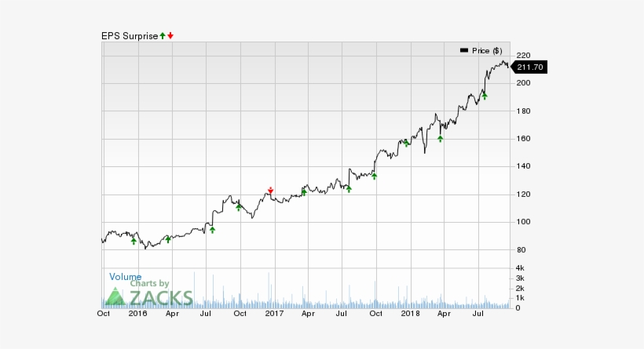Click the 211.70 current price tag
Screen dimensions: 644x349
coord(529,67)
